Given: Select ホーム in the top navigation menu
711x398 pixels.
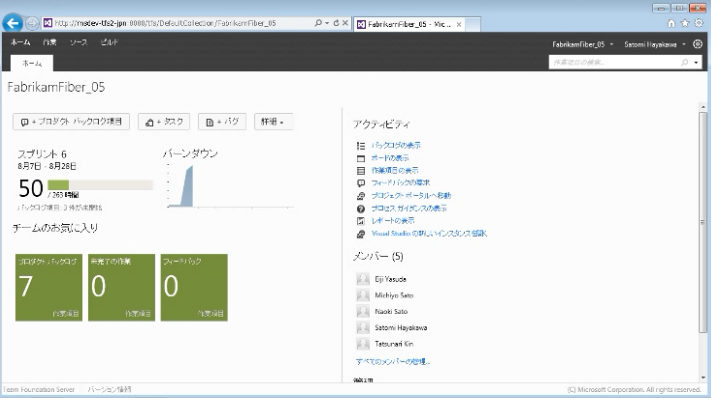Looking at the screenshot, I should pos(20,42).
